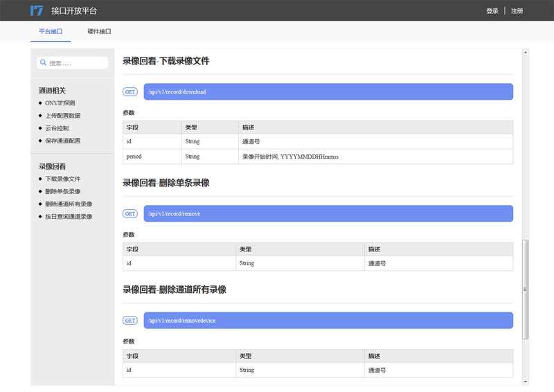
Task: Open 上传配置数据 sidebar item
Action: click(62, 116)
